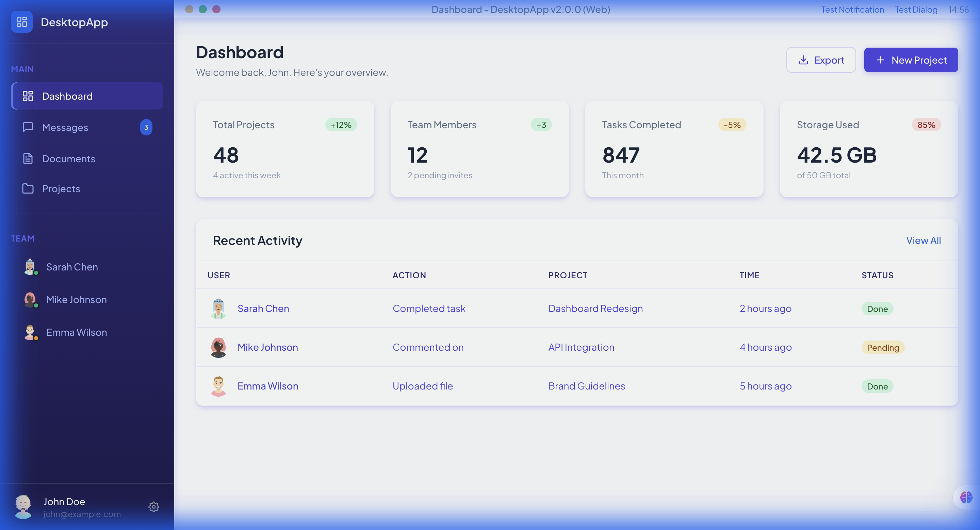Click the Messages unread badge showing 3
Screen dimensions: 980x530
146,127
